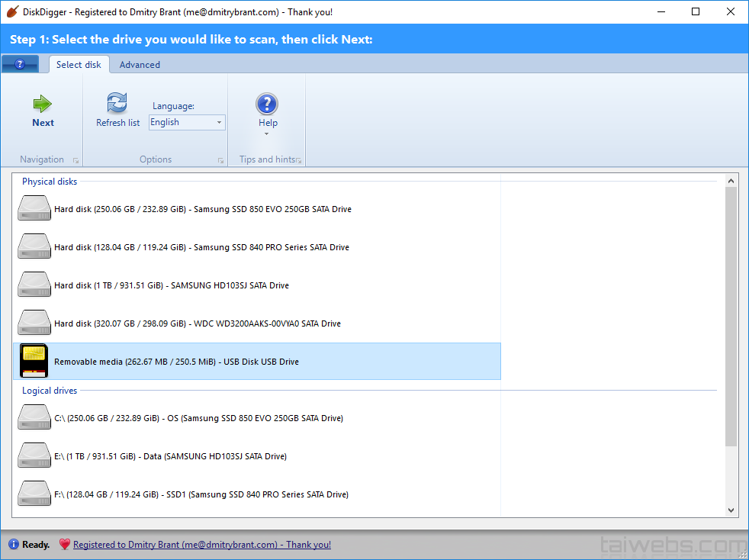Select the C:\ OS logical drive

(198, 418)
